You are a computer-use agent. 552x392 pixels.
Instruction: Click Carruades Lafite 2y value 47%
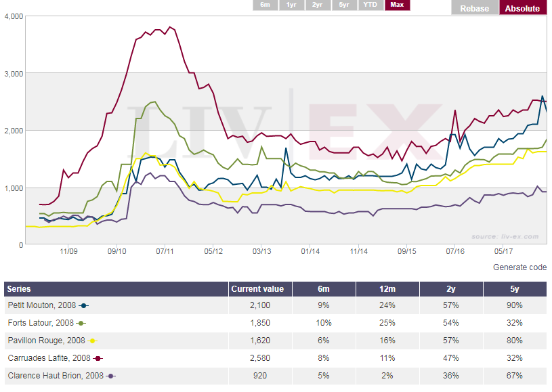point(451,358)
